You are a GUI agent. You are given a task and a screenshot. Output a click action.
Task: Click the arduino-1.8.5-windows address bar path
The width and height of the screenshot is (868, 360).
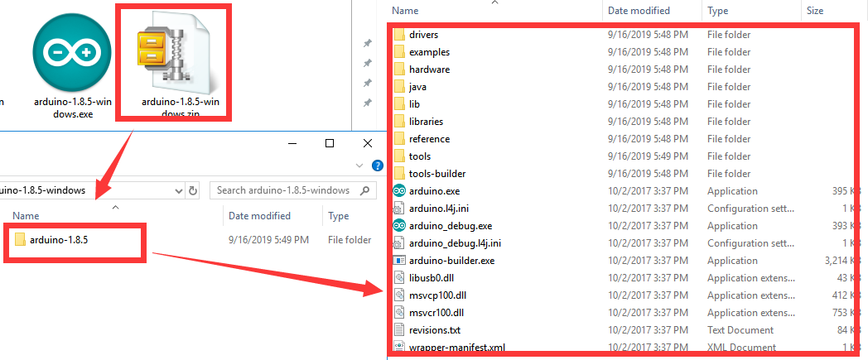coord(42,190)
